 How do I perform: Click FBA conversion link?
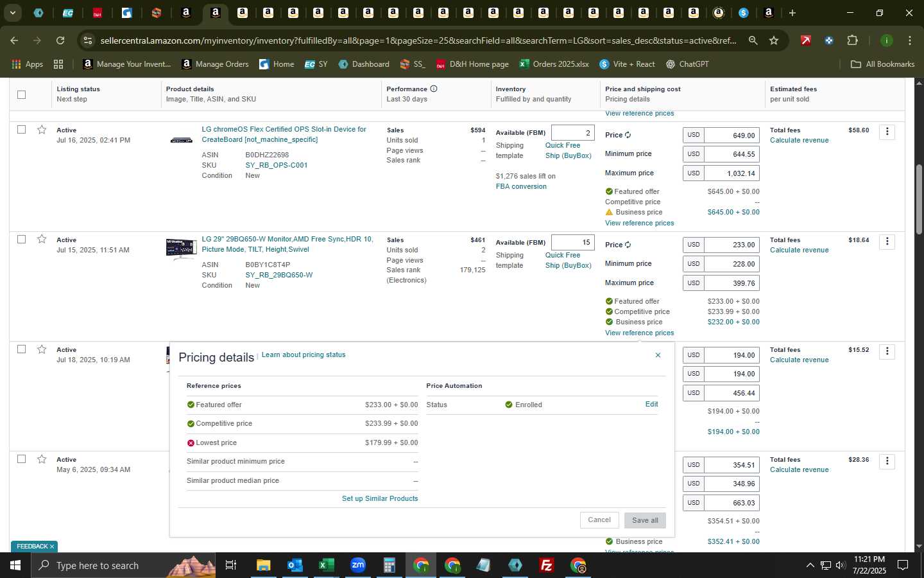coord(521,186)
